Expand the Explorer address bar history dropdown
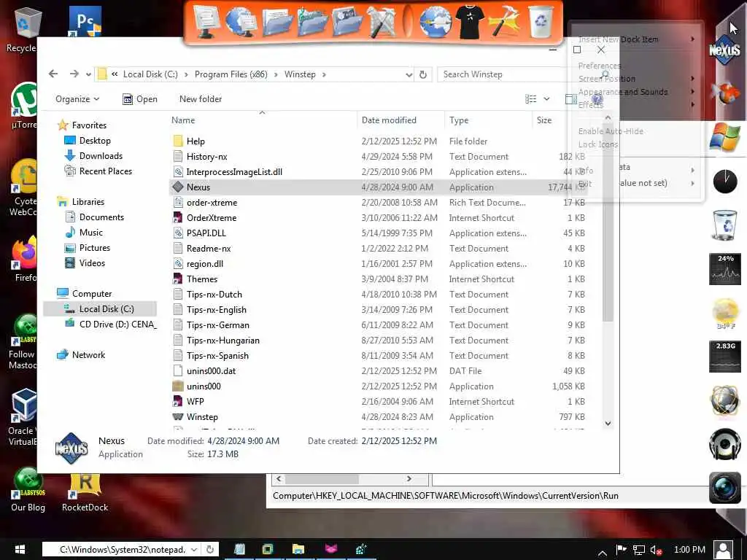This screenshot has height=560, width=747. click(x=409, y=74)
